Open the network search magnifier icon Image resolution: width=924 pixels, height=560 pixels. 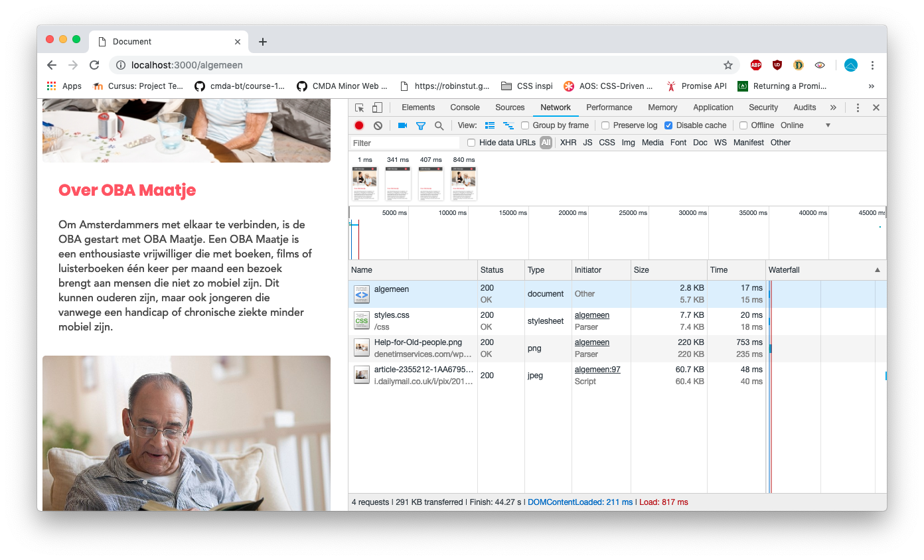coord(439,125)
